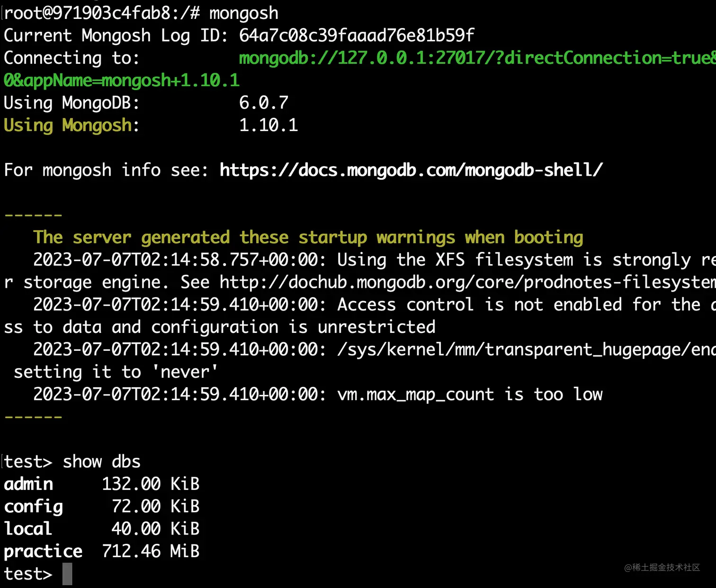716x588 pixels.
Task: Click the transparent_hugepage warning path
Action: [x=527, y=350]
